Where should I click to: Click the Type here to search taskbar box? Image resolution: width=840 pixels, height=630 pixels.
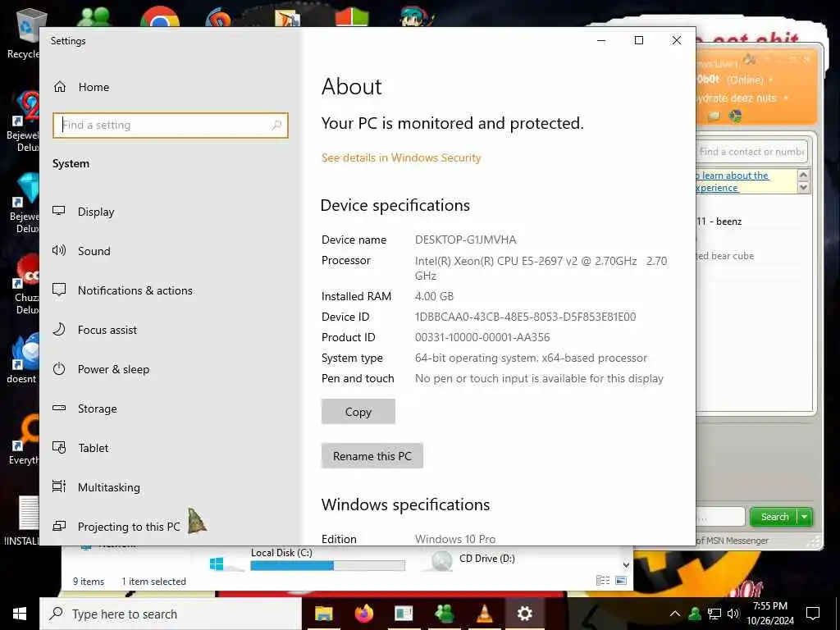(171, 614)
